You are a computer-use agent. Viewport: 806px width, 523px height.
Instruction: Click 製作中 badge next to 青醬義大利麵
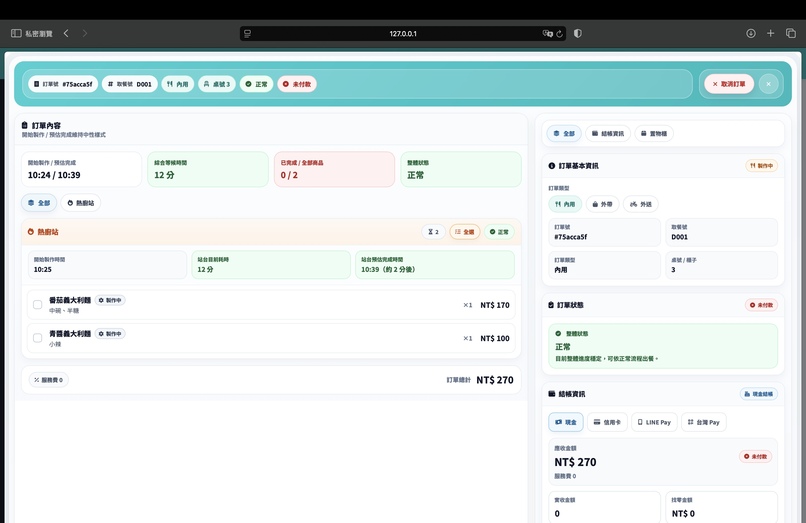pos(110,334)
